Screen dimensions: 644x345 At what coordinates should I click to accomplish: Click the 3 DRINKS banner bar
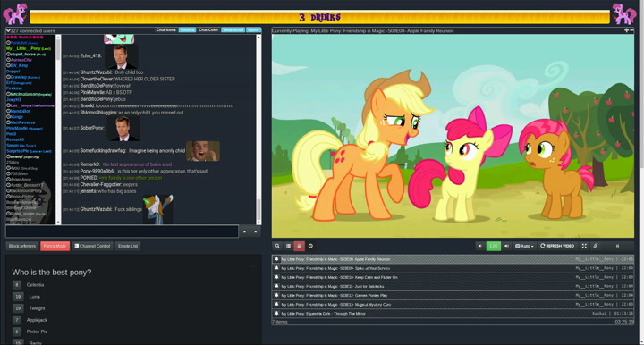click(319, 17)
